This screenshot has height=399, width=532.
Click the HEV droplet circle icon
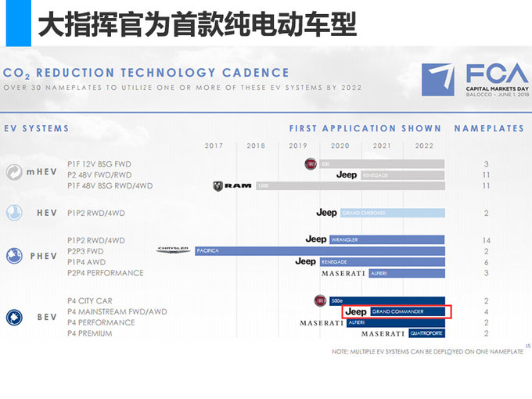pos(14,213)
